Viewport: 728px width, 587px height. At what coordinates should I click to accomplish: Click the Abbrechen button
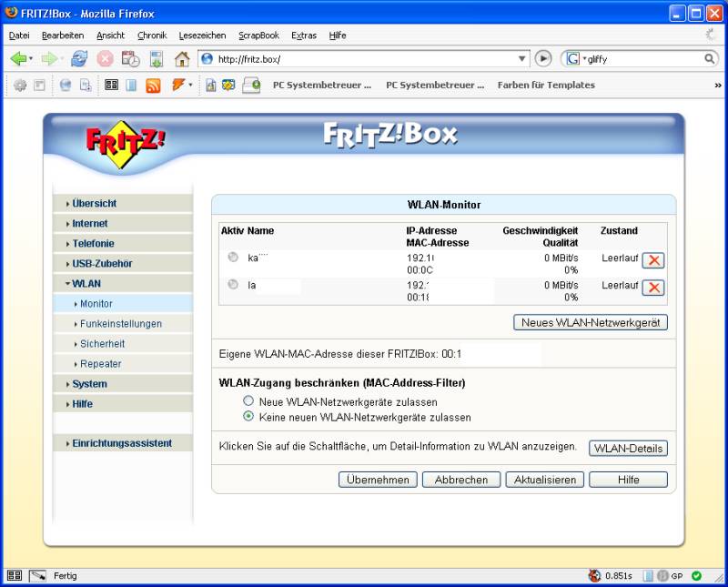tap(461, 480)
